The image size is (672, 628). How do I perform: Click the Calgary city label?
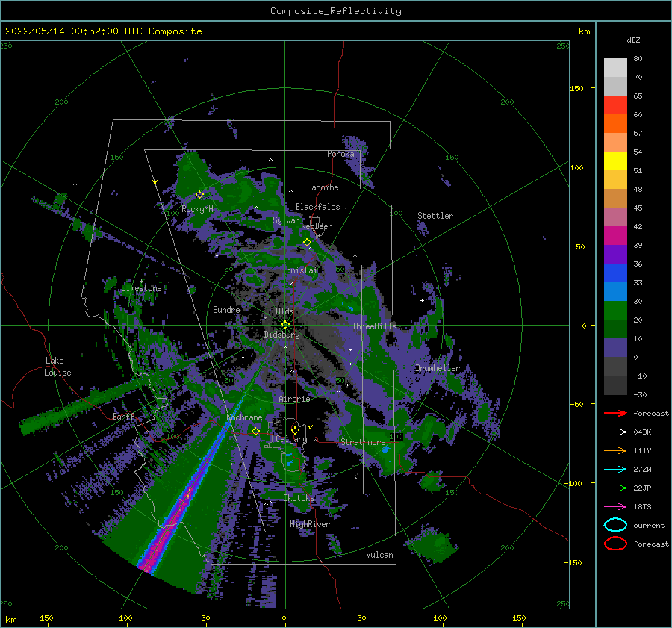(291, 439)
